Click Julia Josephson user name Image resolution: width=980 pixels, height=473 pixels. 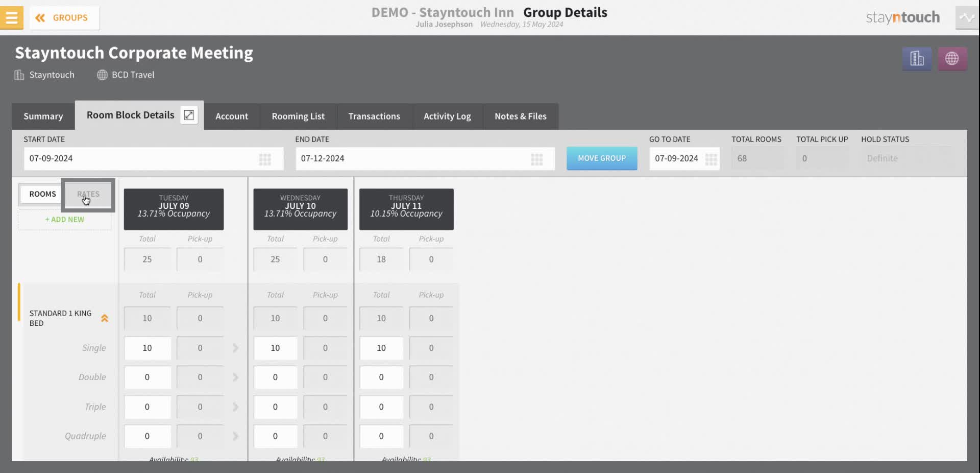tap(444, 25)
